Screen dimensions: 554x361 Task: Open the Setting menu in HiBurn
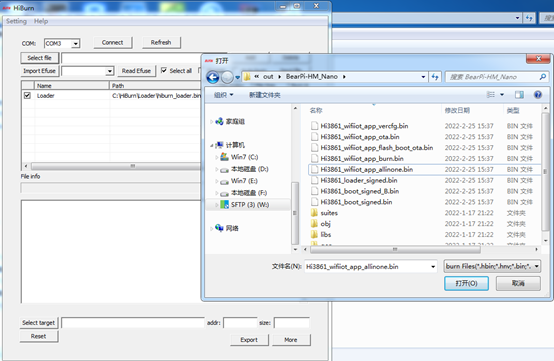16,21
